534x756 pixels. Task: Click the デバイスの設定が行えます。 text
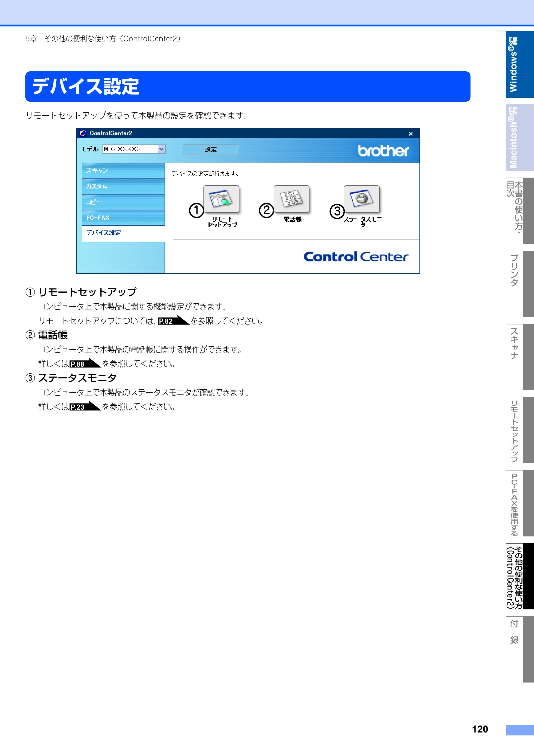205,174
